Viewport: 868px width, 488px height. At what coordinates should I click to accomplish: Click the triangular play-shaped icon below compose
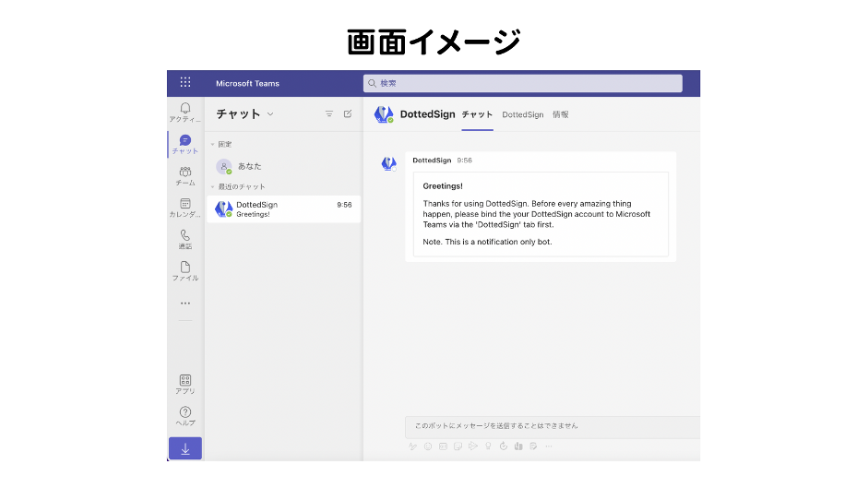(x=473, y=446)
